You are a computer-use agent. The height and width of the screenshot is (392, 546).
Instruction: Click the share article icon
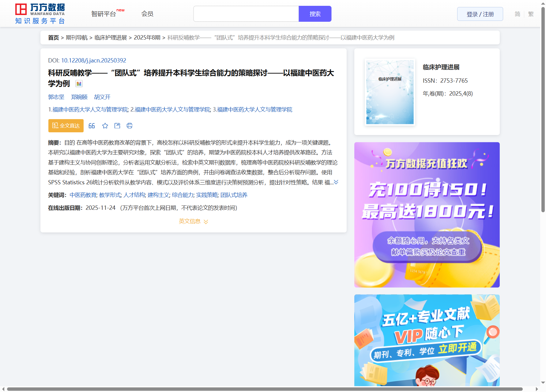117,126
